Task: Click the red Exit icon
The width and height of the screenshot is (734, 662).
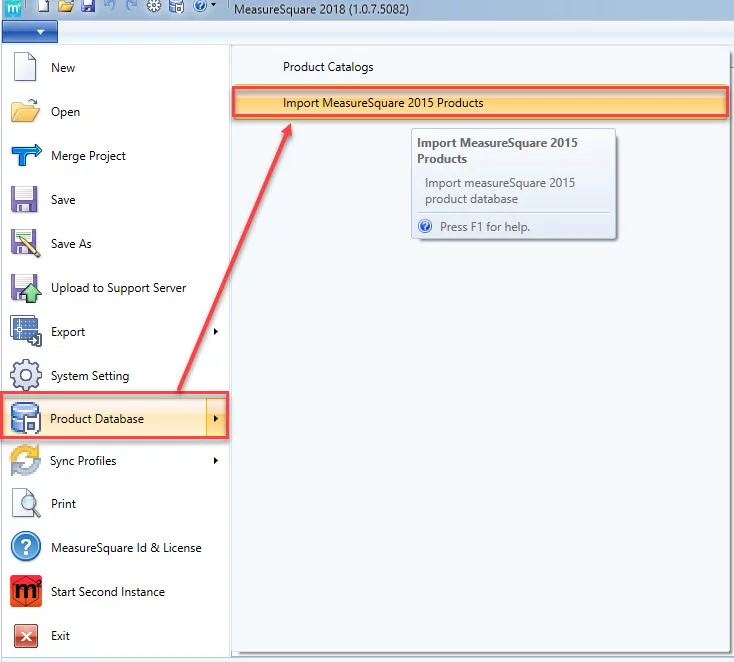Action: 25,636
